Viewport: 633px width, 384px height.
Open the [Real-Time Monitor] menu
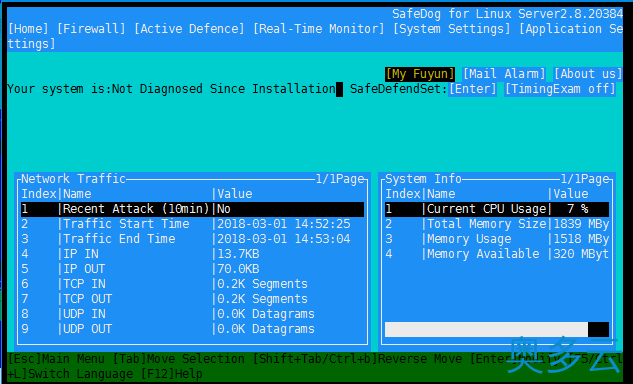point(319,29)
